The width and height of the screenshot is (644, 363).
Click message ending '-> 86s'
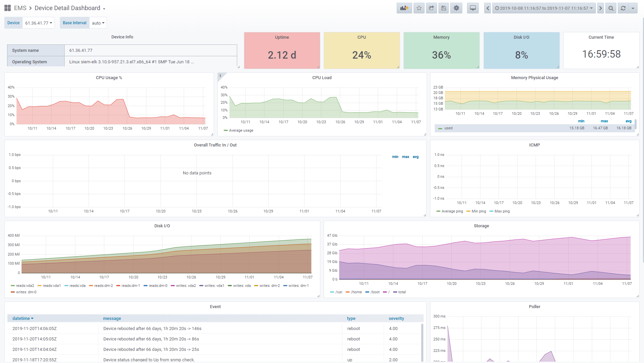pos(151,339)
